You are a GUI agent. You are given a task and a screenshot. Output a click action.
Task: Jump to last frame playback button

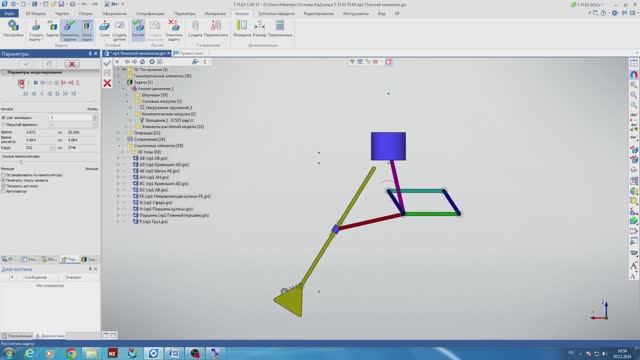[x=74, y=93]
